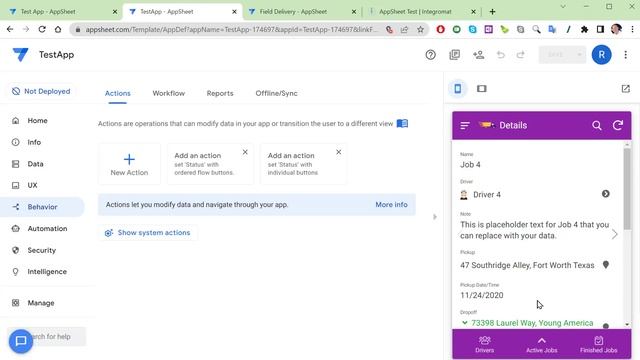Screen dimensions: 640x360
Task: Collapse the preview panel arrow
Action: pyautogui.click(x=435, y=217)
